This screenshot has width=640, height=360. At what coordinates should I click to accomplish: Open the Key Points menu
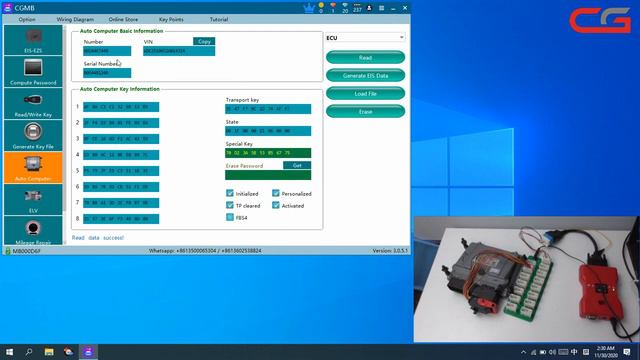(171, 19)
